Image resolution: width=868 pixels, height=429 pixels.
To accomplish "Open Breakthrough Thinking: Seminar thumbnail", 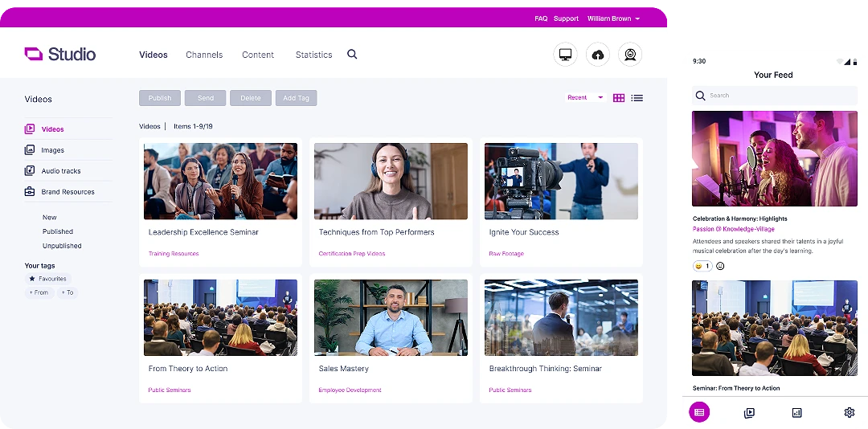I will 561,317.
